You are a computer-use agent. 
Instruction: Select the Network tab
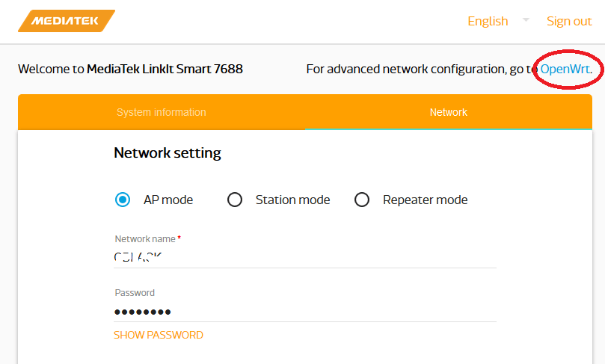(x=448, y=112)
